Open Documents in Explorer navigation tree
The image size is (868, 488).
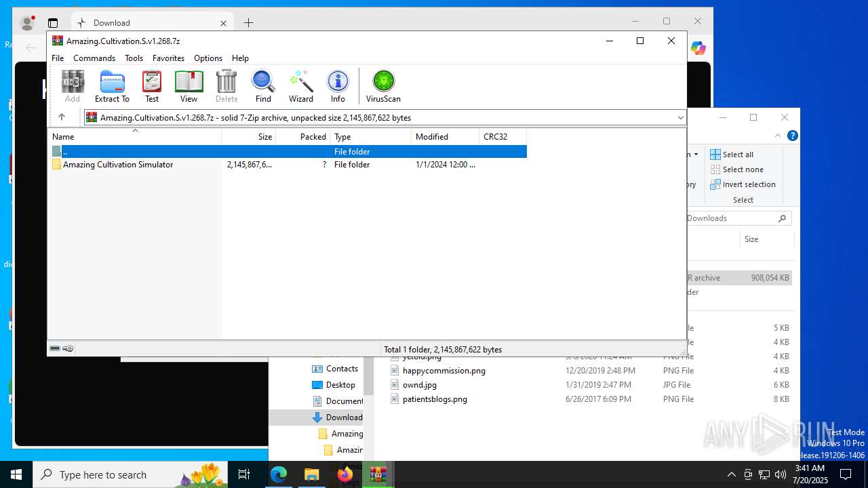pyautogui.click(x=337, y=401)
